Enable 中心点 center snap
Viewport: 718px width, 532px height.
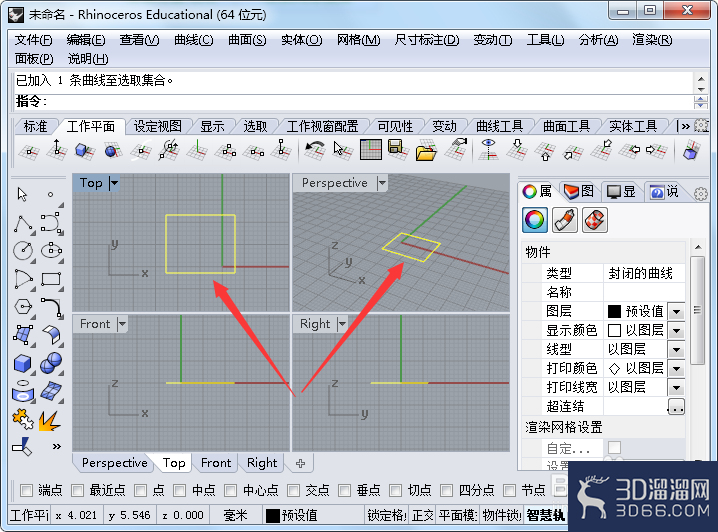point(230,490)
